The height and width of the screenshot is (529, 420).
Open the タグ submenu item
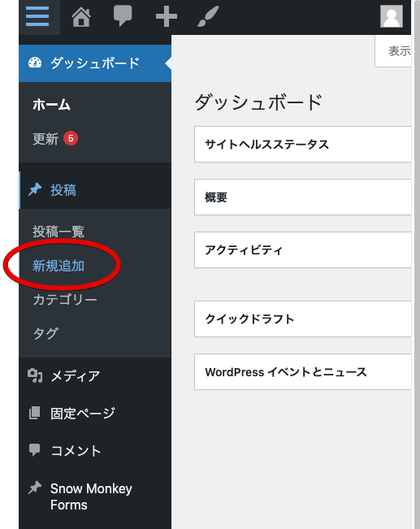coord(45,333)
